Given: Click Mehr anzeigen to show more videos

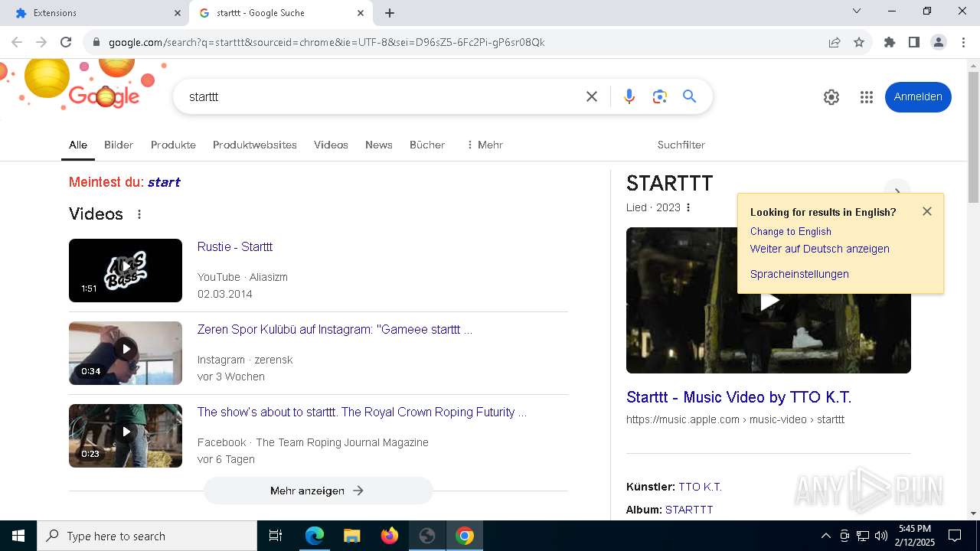Looking at the screenshot, I should (318, 491).
